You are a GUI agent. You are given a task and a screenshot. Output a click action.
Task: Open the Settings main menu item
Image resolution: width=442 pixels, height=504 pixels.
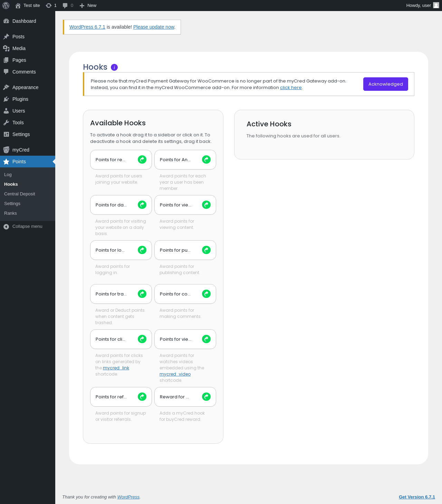pyautogui.click(x=28, y=134)
